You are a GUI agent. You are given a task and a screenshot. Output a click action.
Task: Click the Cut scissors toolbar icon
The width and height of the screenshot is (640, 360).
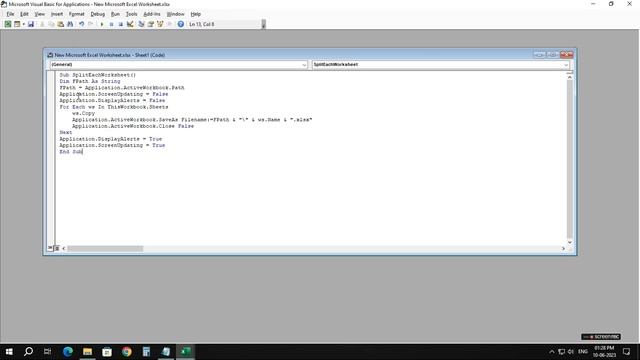coord(42,24)
